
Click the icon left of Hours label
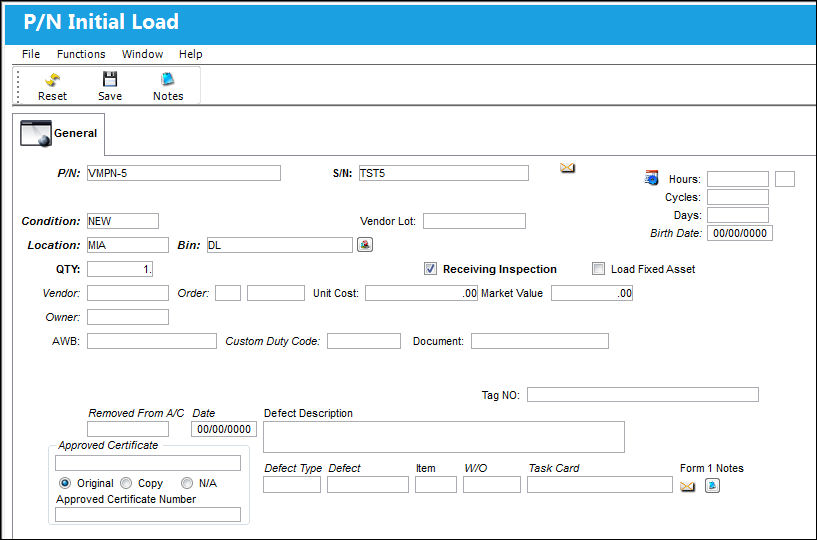click(x=651, y=178)
